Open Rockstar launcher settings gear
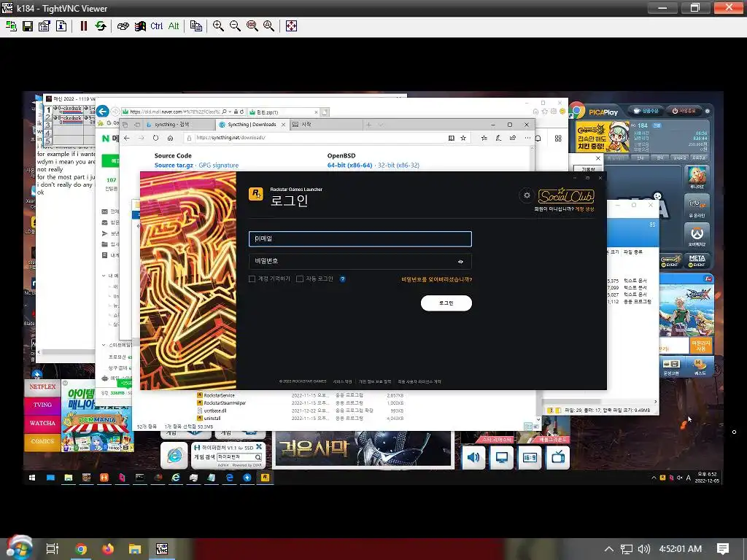Viewport: 747px width, 560px height. [x=527, y=195]
